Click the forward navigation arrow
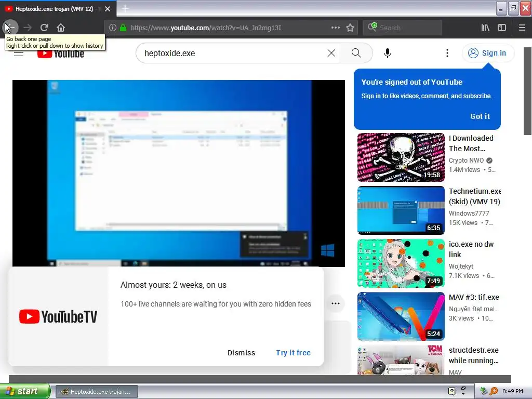 click(x=28, y=28)
